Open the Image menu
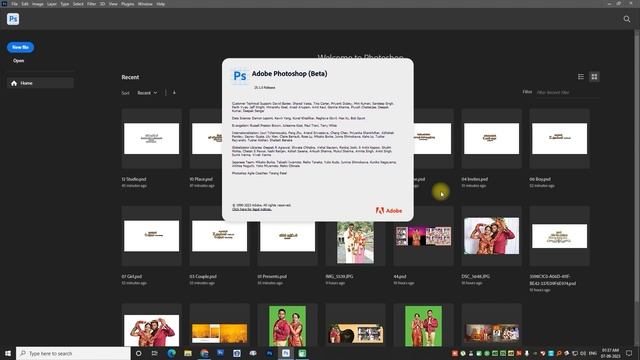 coord(38,4)
